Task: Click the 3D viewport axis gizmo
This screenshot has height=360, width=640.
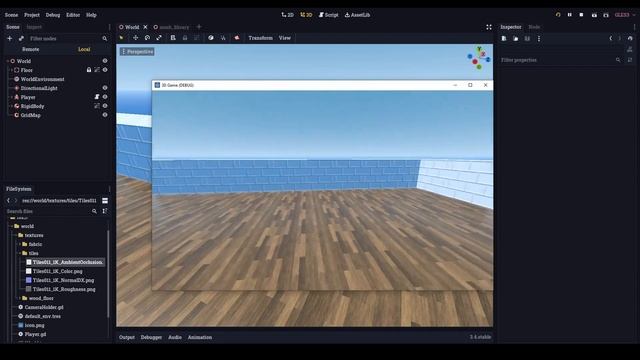Action: (x=479, y=58)
